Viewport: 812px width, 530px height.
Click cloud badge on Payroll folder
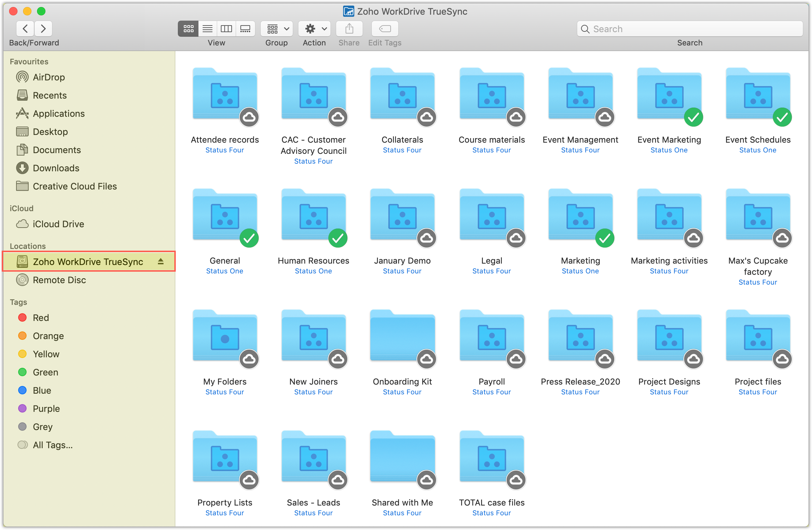516,359
